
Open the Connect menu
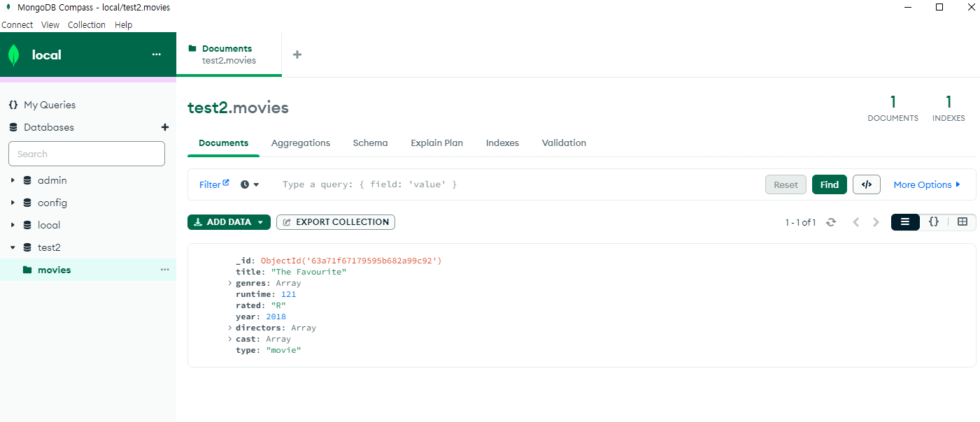tap(17, 24)
